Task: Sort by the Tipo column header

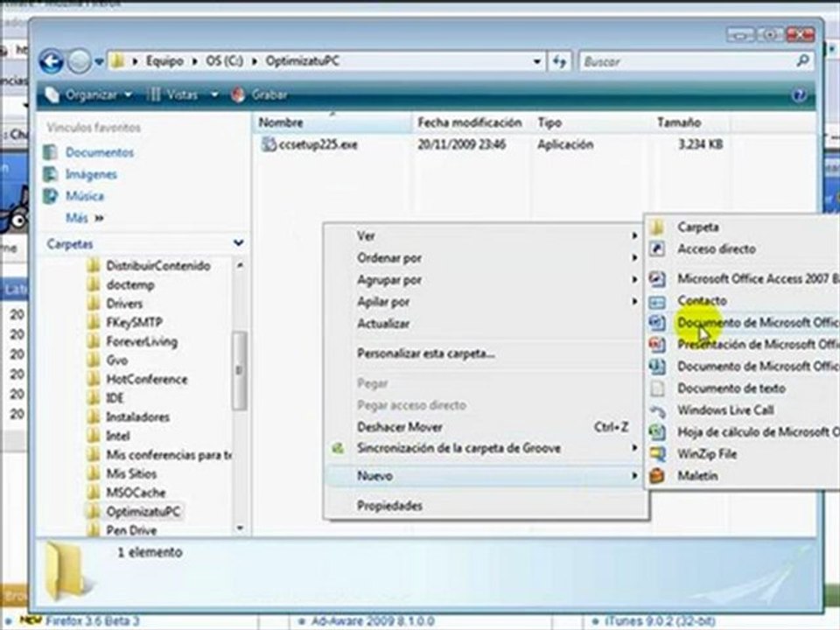Action: point(592,122)
